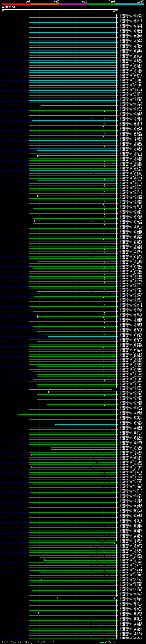Select hit label UniRef100_Q5QH09
Viewport: 146px width, 644px height.
click(x=131, y=110)
